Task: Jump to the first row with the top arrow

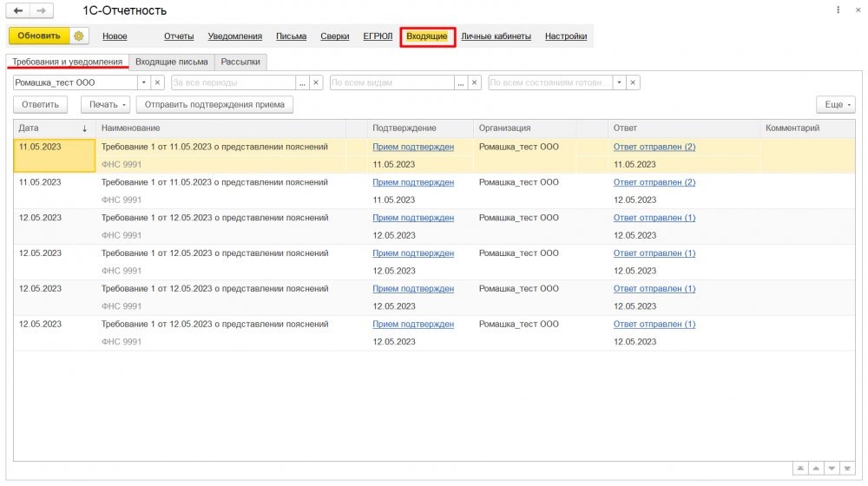Action: coord(800,469)
